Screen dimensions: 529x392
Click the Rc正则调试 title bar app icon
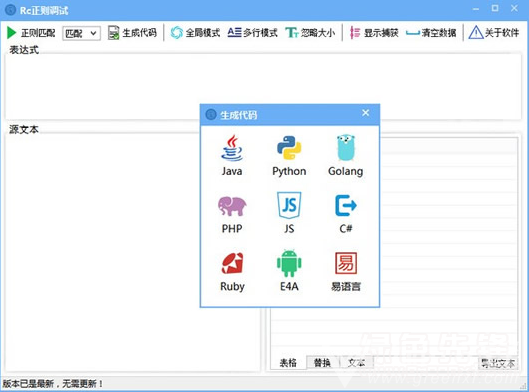[10, 10]
